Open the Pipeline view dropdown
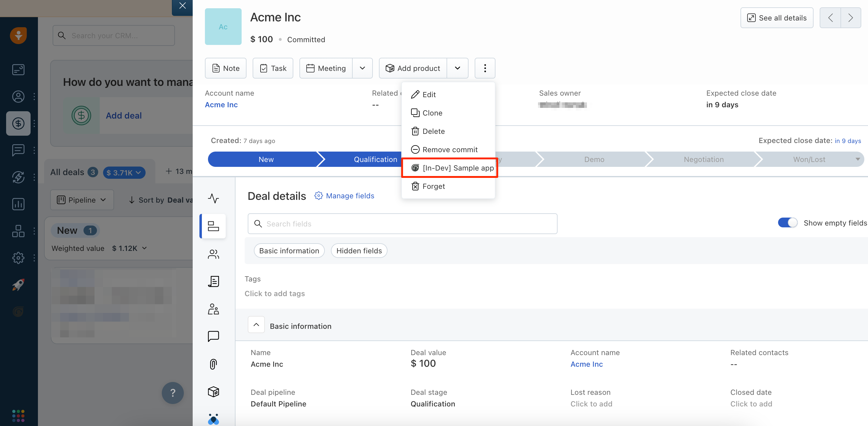Viewport: 868px width, 426px height. pyautogui.click(x=82, y=200)
